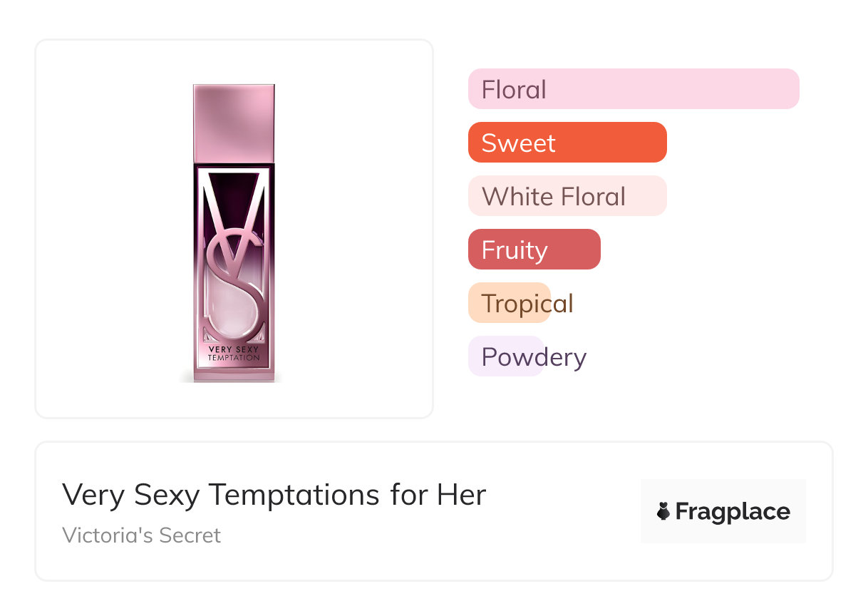Select the Powdery accord bar

pos(507,356)
